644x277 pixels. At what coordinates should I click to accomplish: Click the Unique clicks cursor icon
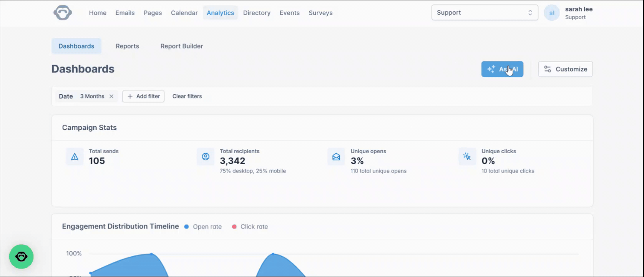(467, 157)
